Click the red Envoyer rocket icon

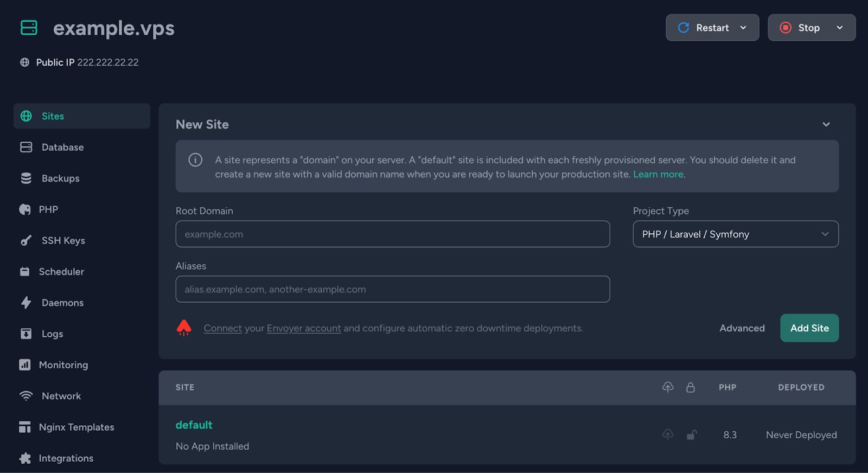[184, 328]
